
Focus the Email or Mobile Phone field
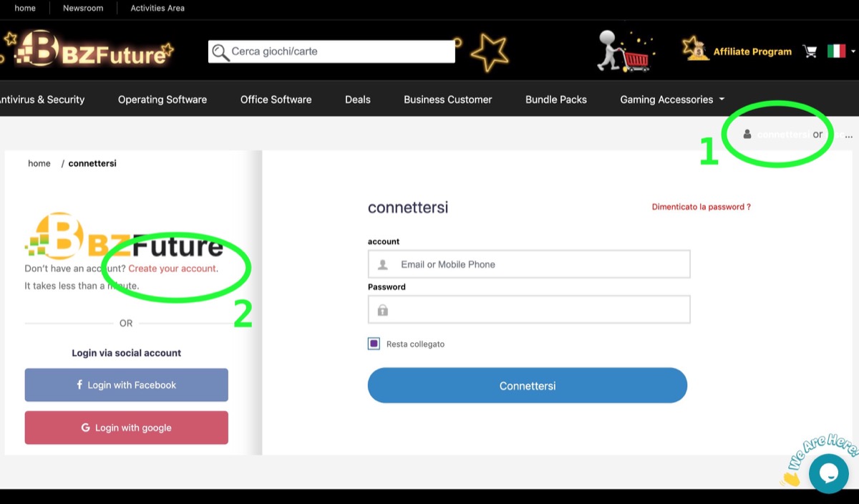[x=529, y=264]
